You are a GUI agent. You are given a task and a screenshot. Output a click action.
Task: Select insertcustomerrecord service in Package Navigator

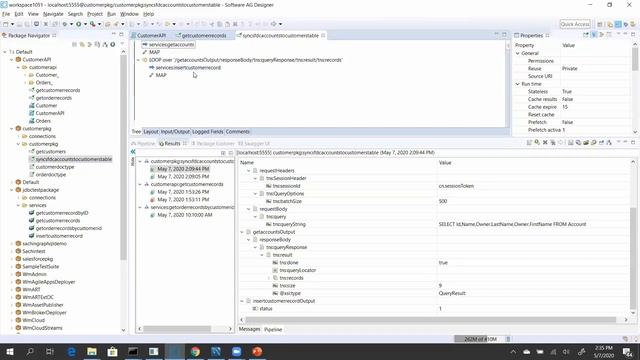(x=59, y=236)
